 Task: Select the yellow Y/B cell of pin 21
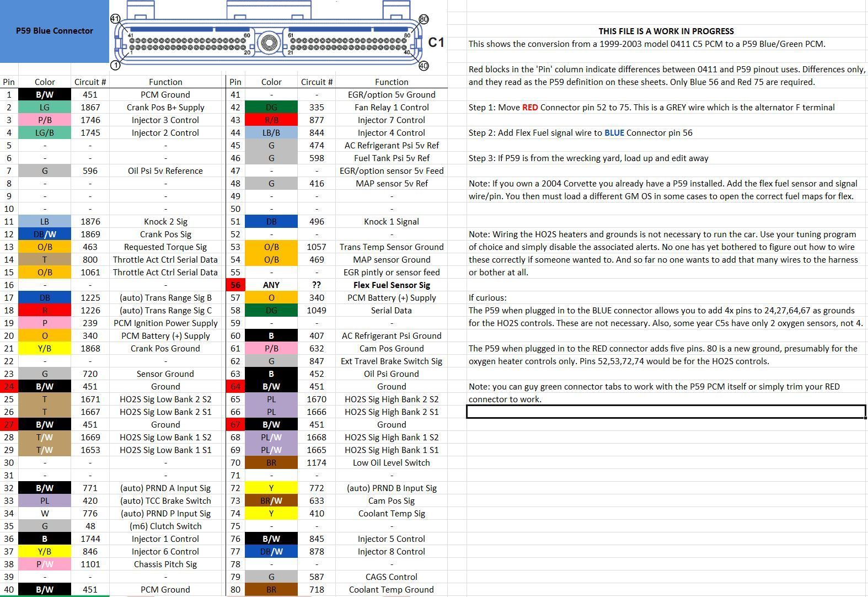pos(45,349)
